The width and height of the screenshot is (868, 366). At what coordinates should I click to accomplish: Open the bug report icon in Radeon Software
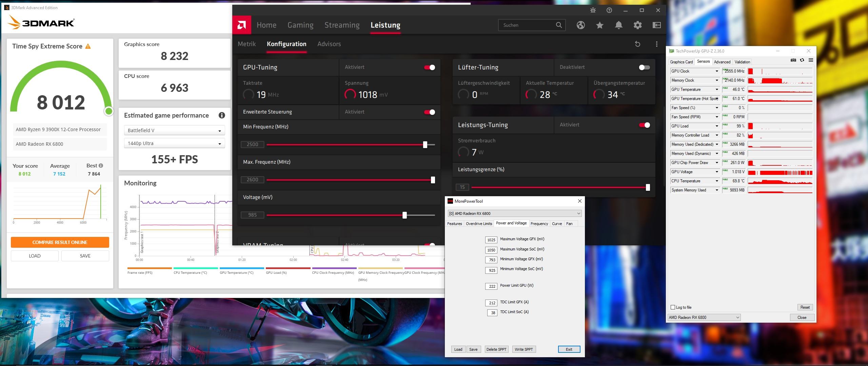pos(593,11)
